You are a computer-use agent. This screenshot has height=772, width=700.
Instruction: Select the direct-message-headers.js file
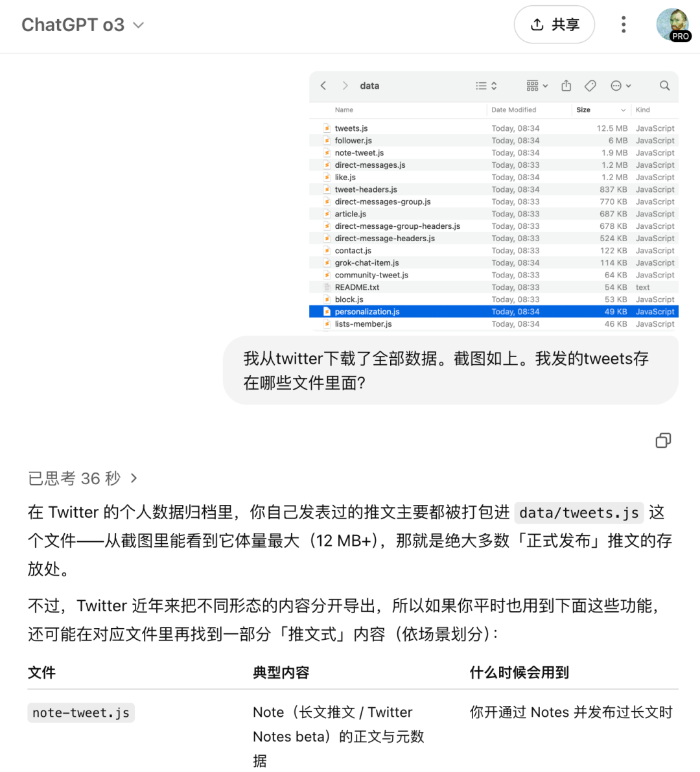(494, 239)
